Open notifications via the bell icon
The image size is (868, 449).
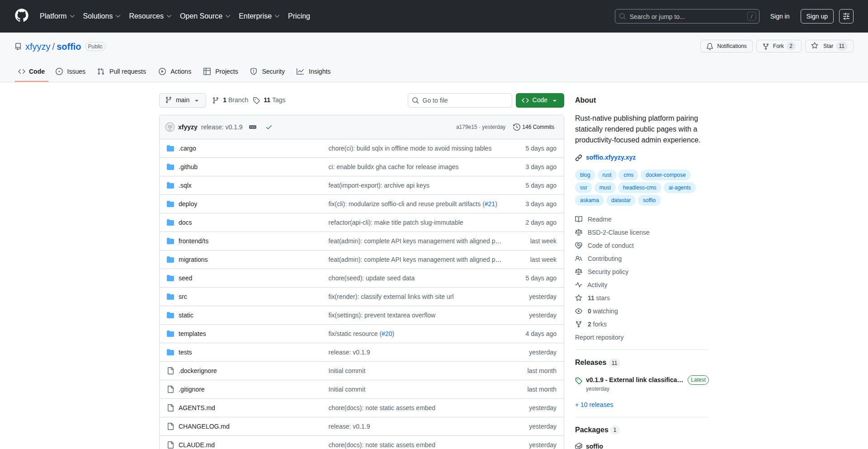[710, 46]
